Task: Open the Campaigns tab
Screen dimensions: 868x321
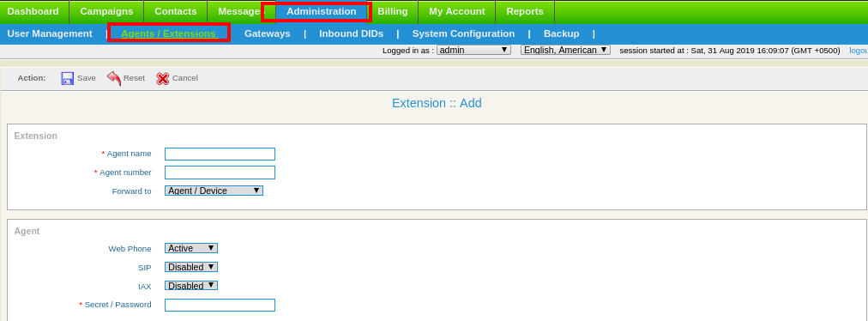Action: click(x=107, y=12)
